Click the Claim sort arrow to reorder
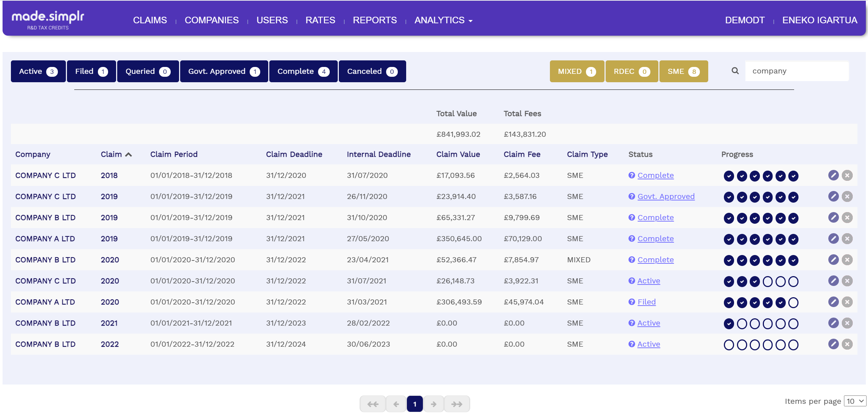 pyautogui.click(x=128, y=154)
